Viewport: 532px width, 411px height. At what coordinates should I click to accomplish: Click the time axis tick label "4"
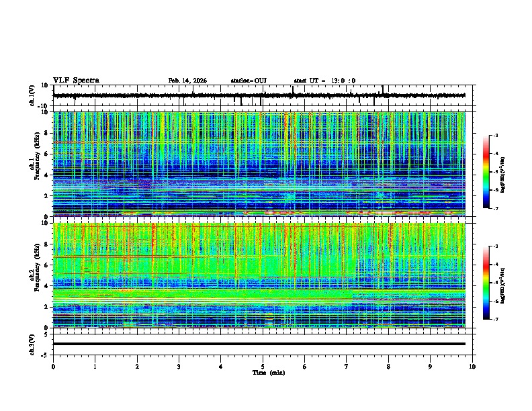[x=221, y=367]
